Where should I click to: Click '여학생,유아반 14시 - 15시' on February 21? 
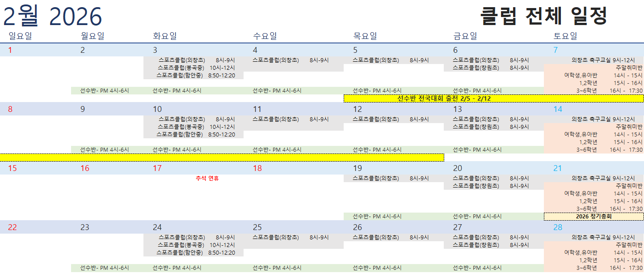603,194
